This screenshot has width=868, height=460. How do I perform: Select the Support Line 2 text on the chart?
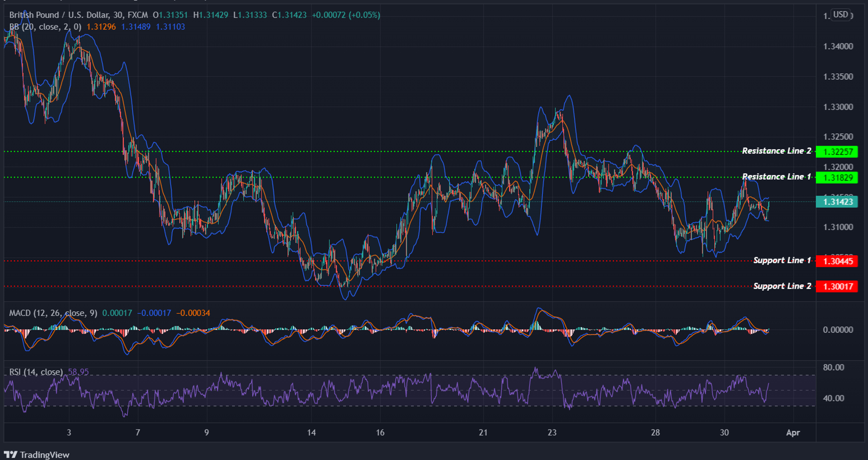782,285
